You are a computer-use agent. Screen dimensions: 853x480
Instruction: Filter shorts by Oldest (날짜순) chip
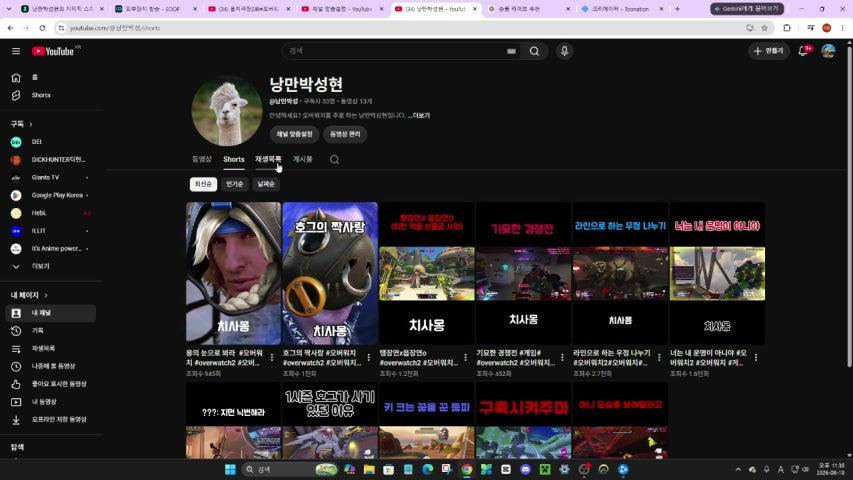tap(265, 184)
